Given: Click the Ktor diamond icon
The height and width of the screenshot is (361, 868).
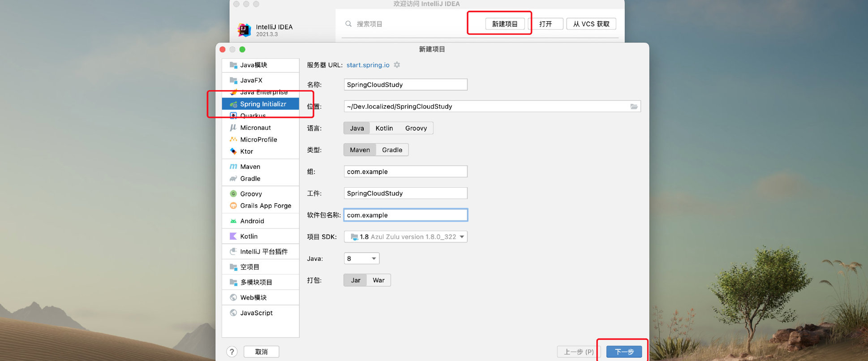Looking at the screenshot, I should coord(233,151).
